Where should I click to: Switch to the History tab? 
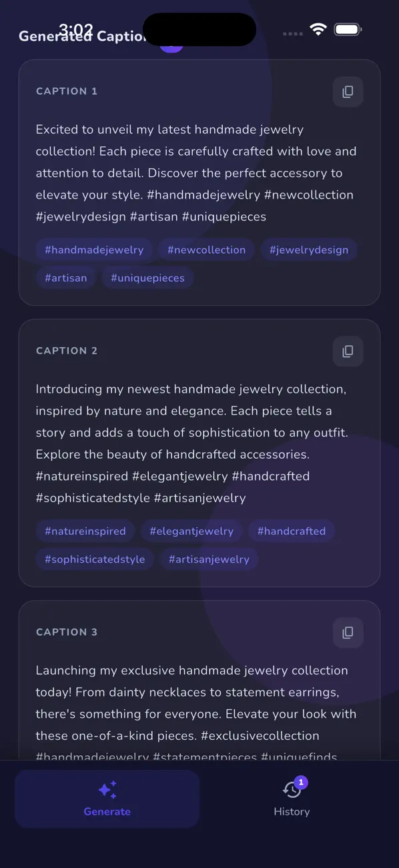pos(292,799)
